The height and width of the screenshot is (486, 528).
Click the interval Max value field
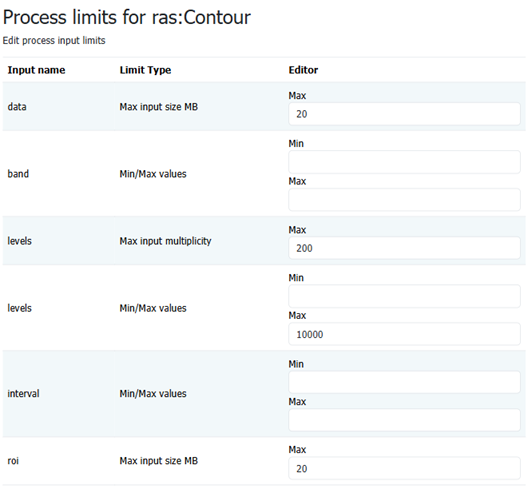(x=404, y=420)
